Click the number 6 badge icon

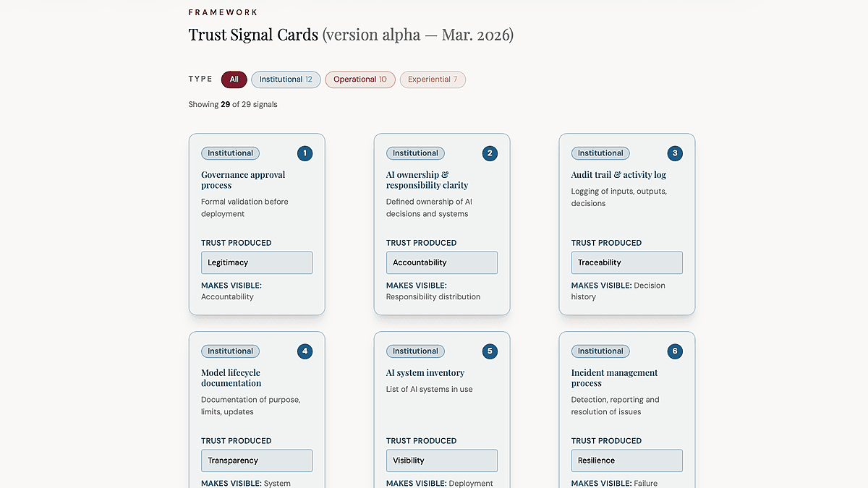point(675,351)
